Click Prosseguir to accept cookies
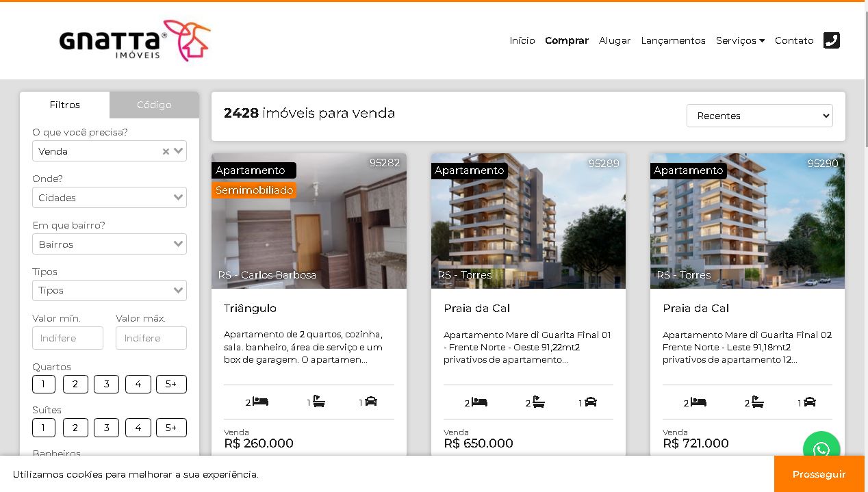 pos(819,474)
